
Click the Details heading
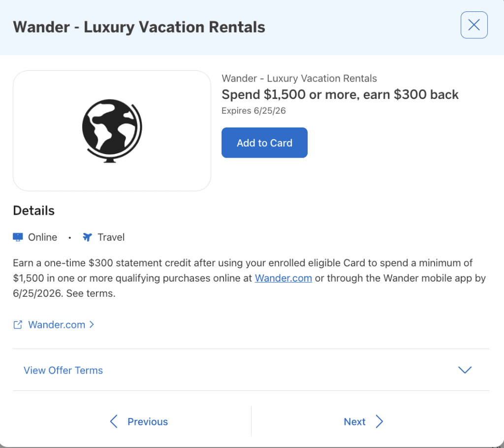coord(33,211)
